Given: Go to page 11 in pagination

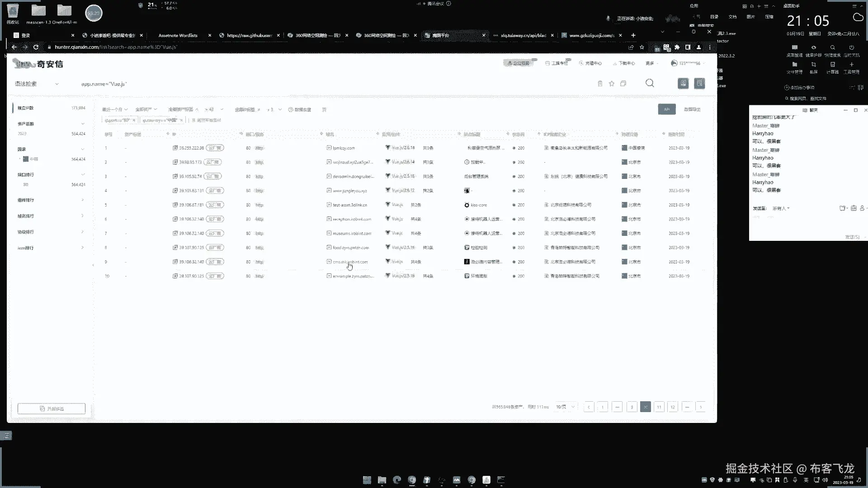Looking at the screenshot, I should pos(659,407).
